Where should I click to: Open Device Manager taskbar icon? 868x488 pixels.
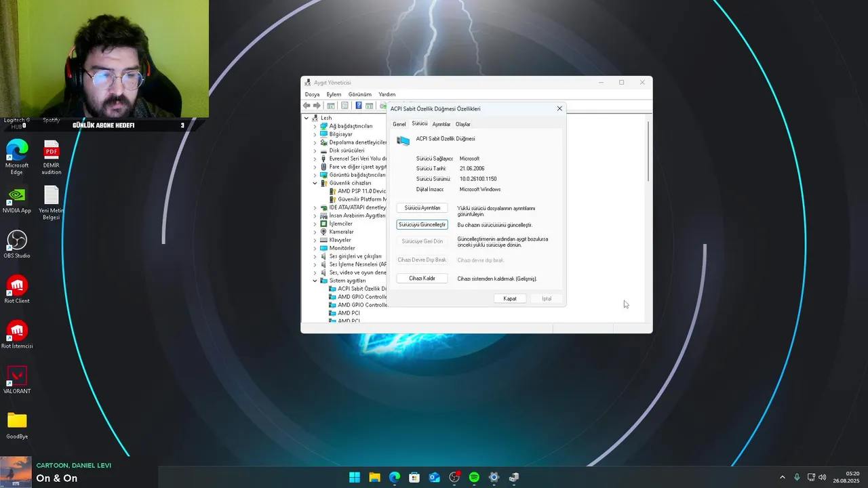tap(514, 477)
